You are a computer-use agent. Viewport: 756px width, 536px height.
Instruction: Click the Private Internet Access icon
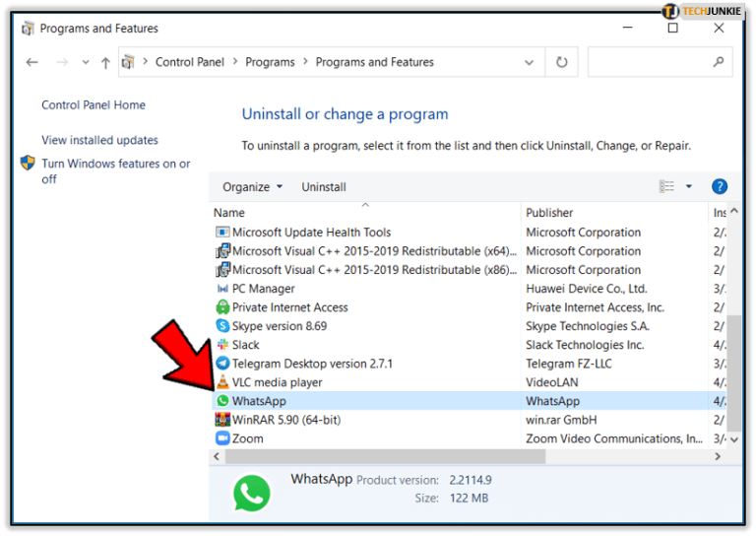[222, 307]
